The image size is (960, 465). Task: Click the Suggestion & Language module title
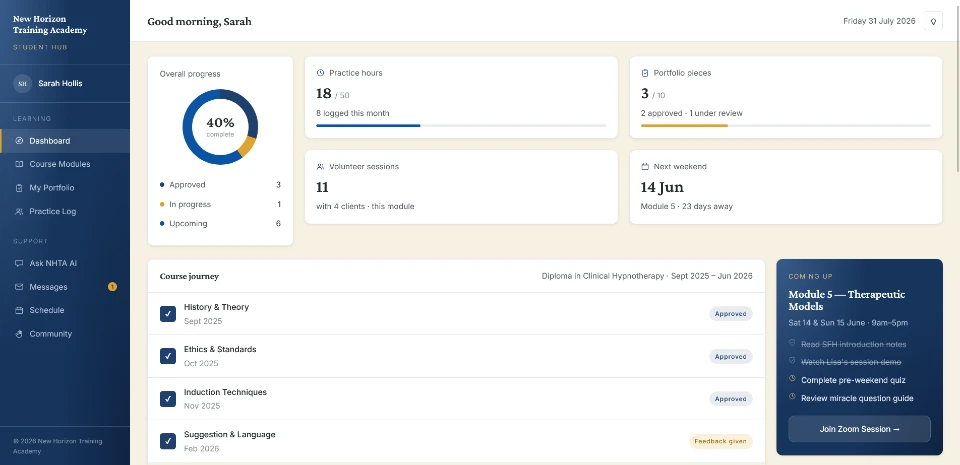(x=230, y=434)
